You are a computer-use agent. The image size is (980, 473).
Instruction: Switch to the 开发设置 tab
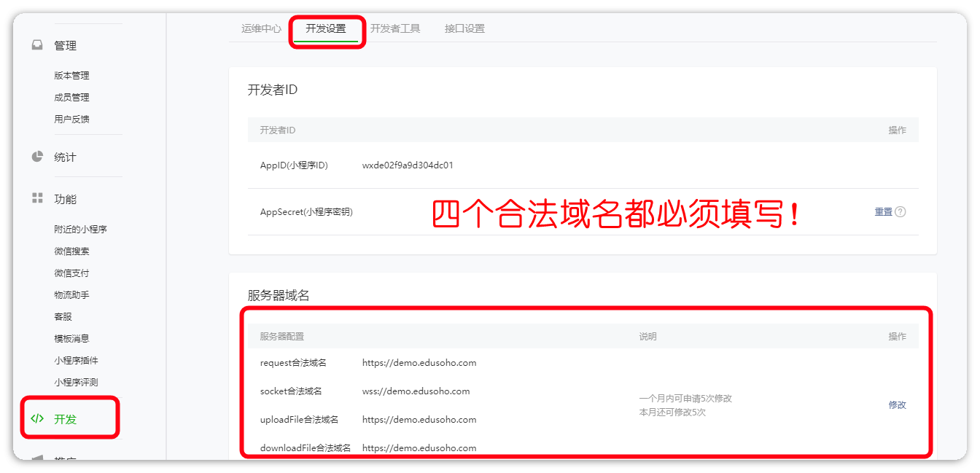tap(326, 28)
